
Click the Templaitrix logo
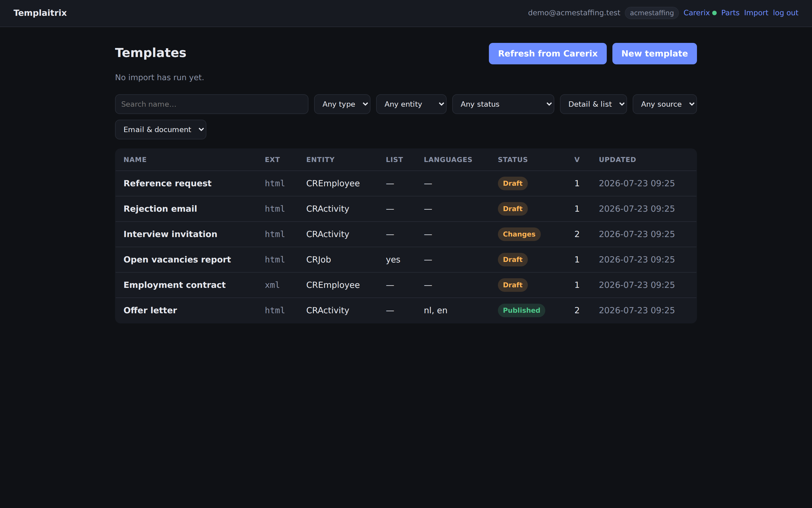click(40, 13)
